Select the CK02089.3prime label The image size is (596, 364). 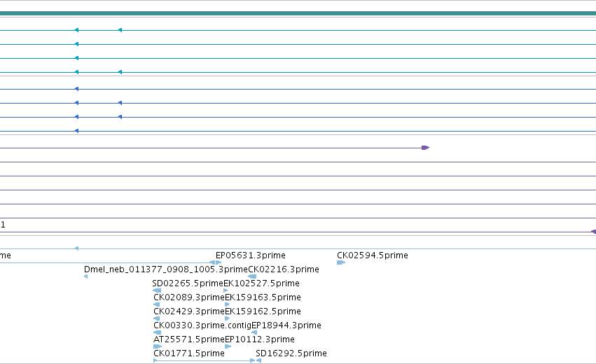[189, 297]
